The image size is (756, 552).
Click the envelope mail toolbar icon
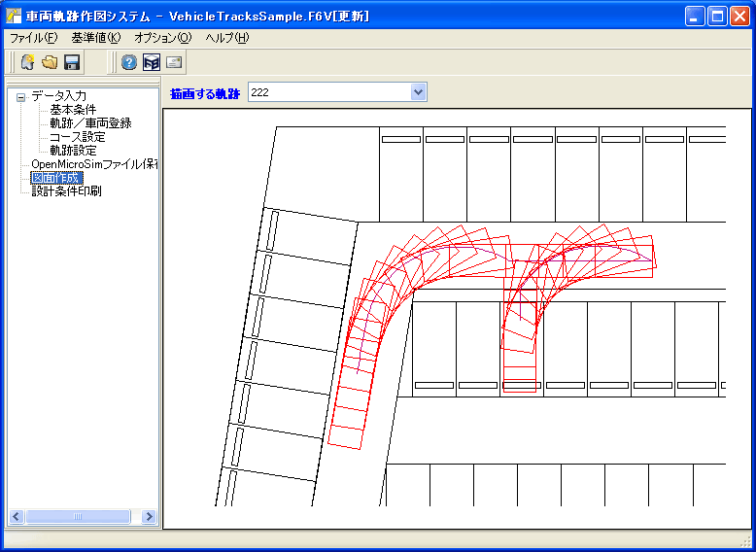tap(174, 62)
